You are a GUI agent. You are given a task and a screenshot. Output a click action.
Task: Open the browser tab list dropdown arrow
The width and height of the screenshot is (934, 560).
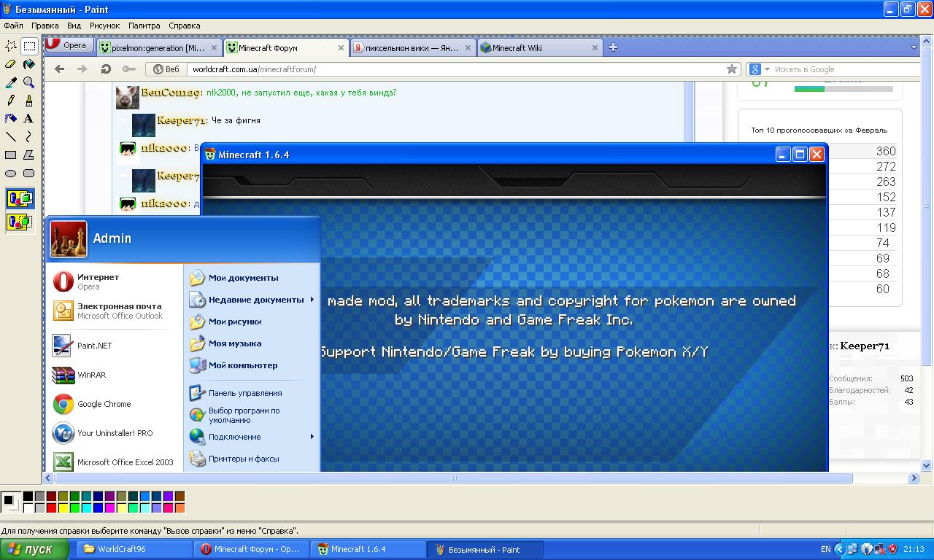[x=913, y=47]
